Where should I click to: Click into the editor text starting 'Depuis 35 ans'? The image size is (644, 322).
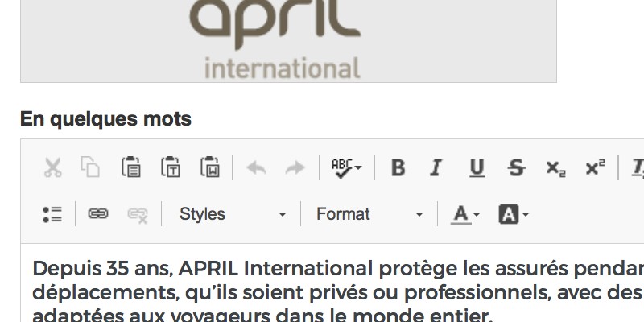click(336, 291)
